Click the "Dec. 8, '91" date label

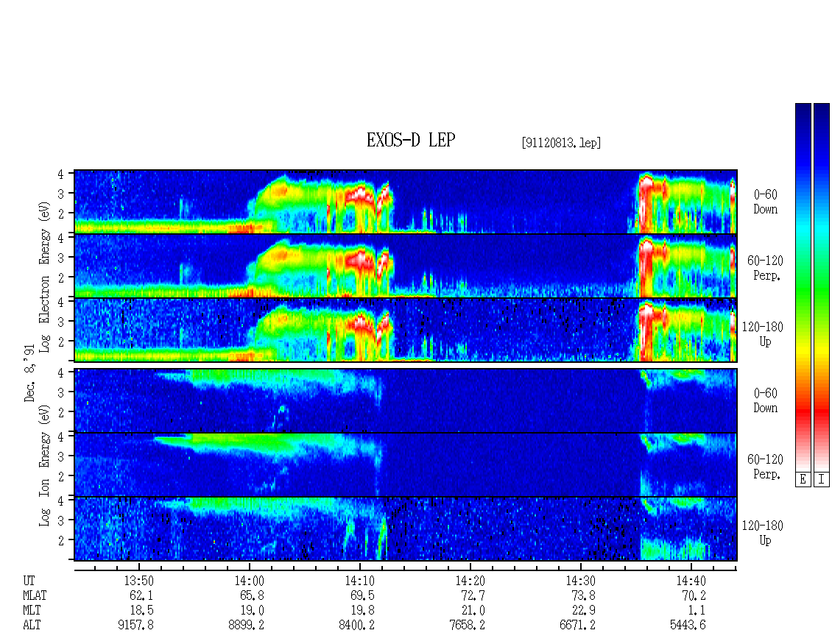tap(29, 373)
